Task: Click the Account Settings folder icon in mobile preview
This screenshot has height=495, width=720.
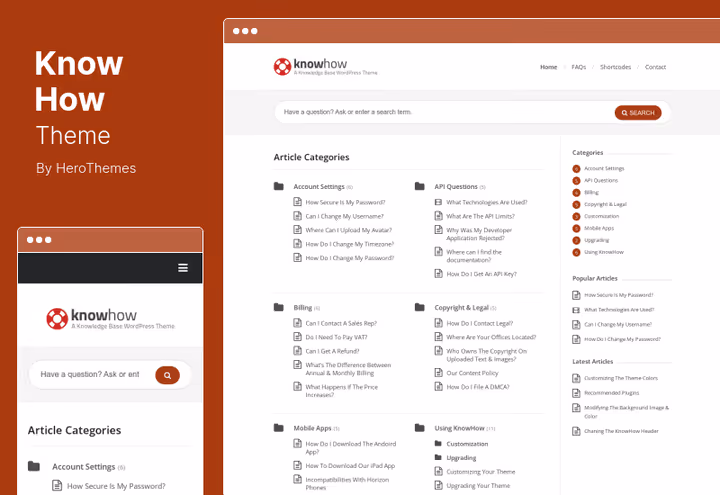Action: pyautogui.click(x=34, y=466)
